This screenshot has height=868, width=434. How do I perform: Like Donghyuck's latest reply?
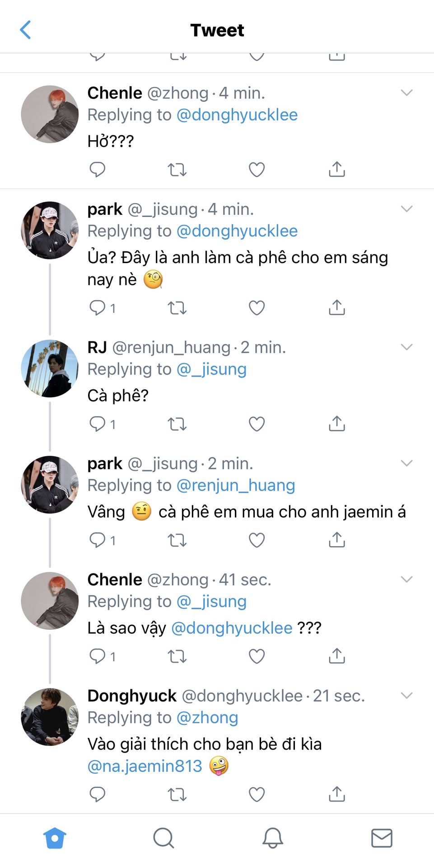(x=257, y=794)
